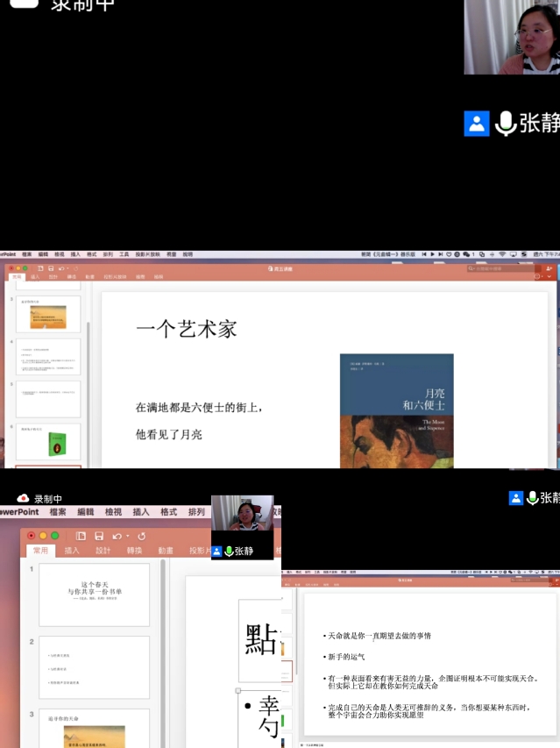This screenshot has height=748, width=560.
Task: Click blue participant icon beside top-right microphone
Action: (x=476, y=124)
